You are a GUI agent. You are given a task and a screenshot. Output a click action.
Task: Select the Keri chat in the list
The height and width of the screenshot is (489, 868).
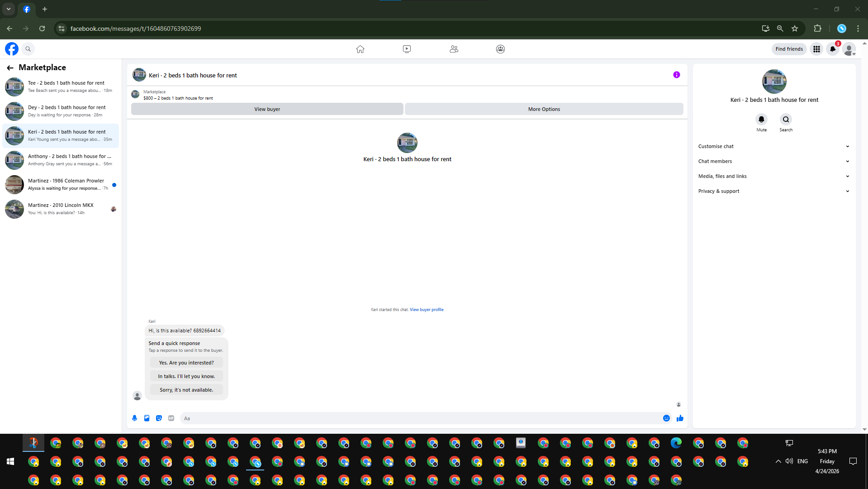[61, 135]
